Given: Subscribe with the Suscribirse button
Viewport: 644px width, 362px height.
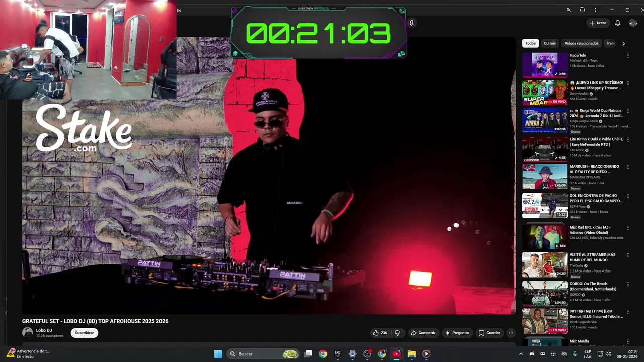Looking at the screenshot, I should point(85,333).
